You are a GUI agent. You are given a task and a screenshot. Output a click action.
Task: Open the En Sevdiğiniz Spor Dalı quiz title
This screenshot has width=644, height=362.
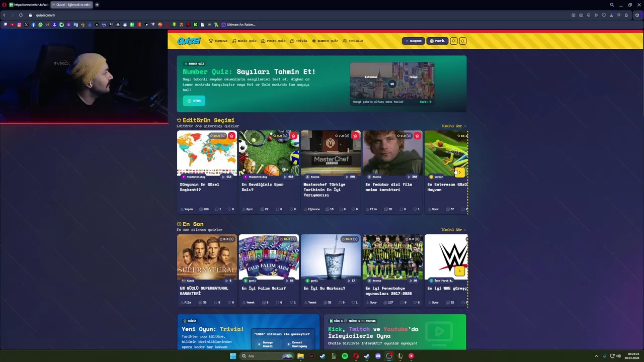pos(262,187)
